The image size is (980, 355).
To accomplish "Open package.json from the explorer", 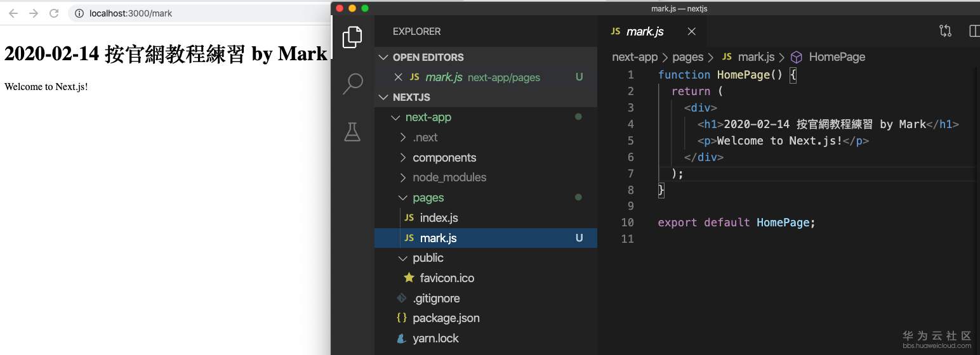I will pos(446,318).
